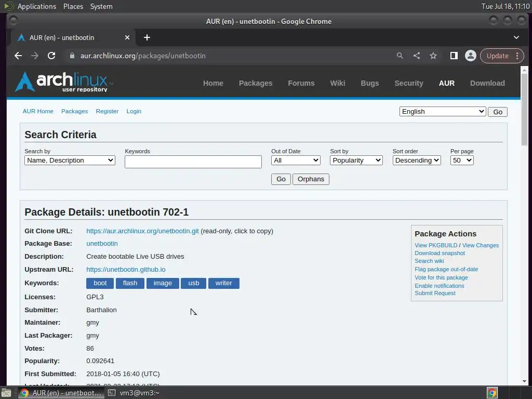Open the Sort order dropdown
The height and width of the screenshot is (399, 532).
pyautogui.click(x=417, y=161)
